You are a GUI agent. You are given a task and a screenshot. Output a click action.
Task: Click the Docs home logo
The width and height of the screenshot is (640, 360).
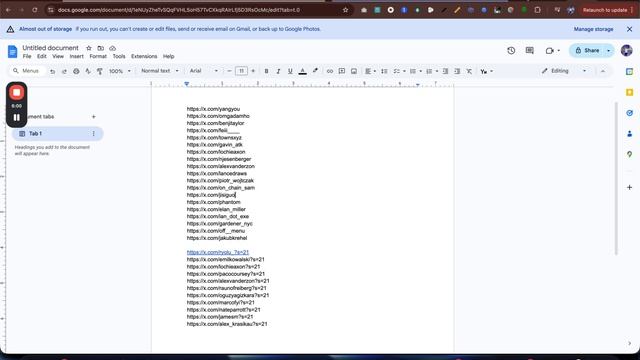point(13,52)
